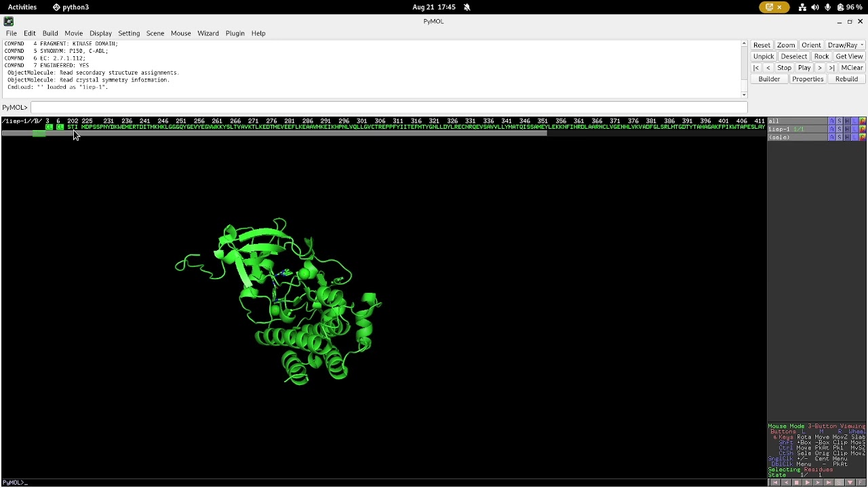
Task: Open the Draw/Ray dropdown
Action: [x=845, y=45]
